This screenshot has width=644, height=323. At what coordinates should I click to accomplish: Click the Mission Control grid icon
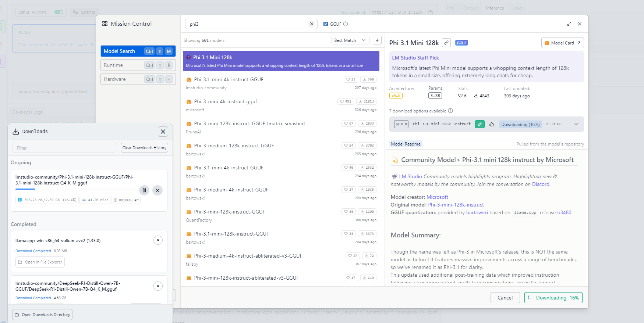pyautogui.click(x=105, y=24)
